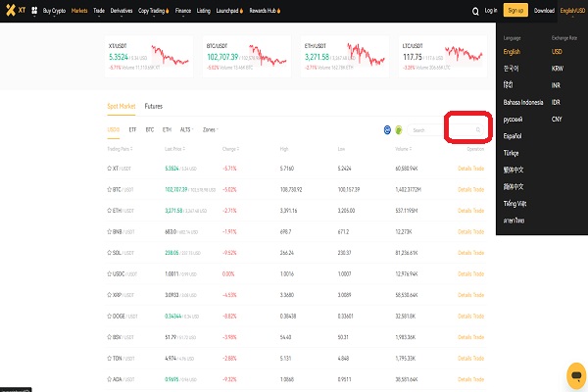Select KRW as the exchange rate currency
This screenshot has width=588, height=392.
tap(558, 69)
